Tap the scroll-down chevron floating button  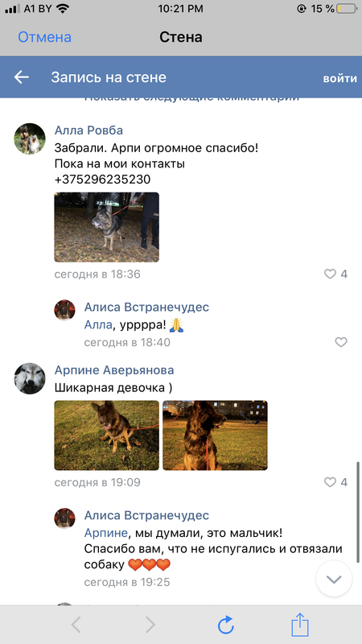(334, 579)
